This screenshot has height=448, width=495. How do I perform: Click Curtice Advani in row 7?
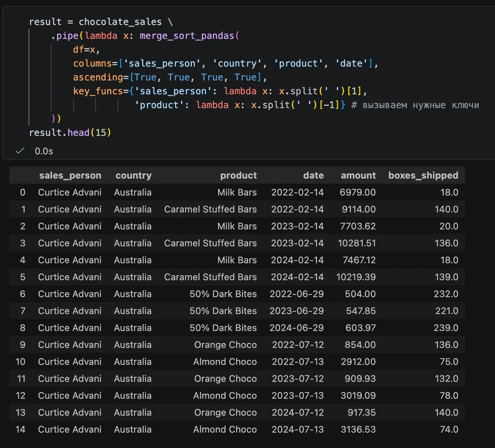coord(70,311)
